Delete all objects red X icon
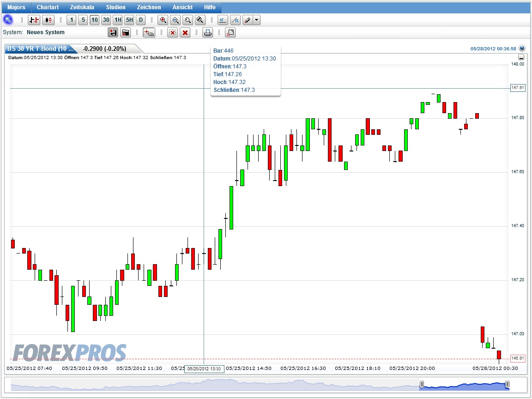The height and width of the screenshot is (399, 532). 185,33
